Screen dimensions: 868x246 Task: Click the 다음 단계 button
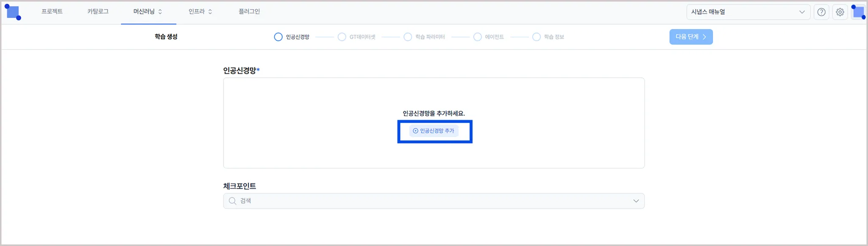[691, 37]
